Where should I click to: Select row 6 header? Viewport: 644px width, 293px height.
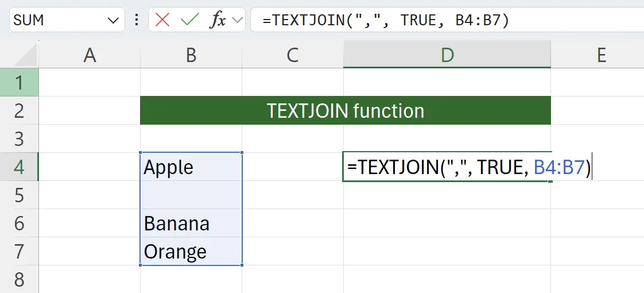coord(19,223)
